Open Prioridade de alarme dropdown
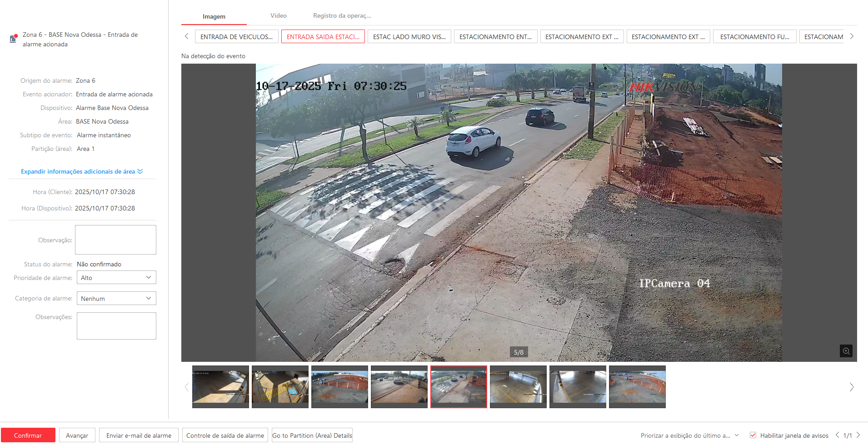The height and width of the screenshot is (445, 868). pos(116,278)
